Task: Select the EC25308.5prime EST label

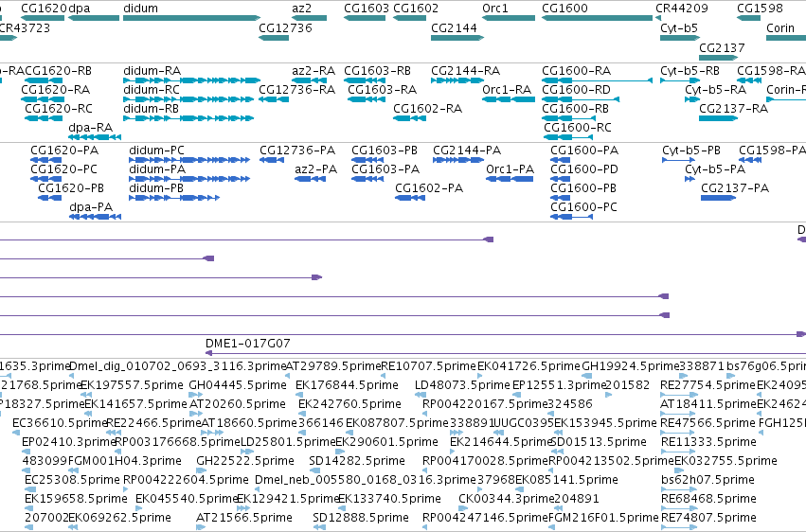Action: pos(73,480)
